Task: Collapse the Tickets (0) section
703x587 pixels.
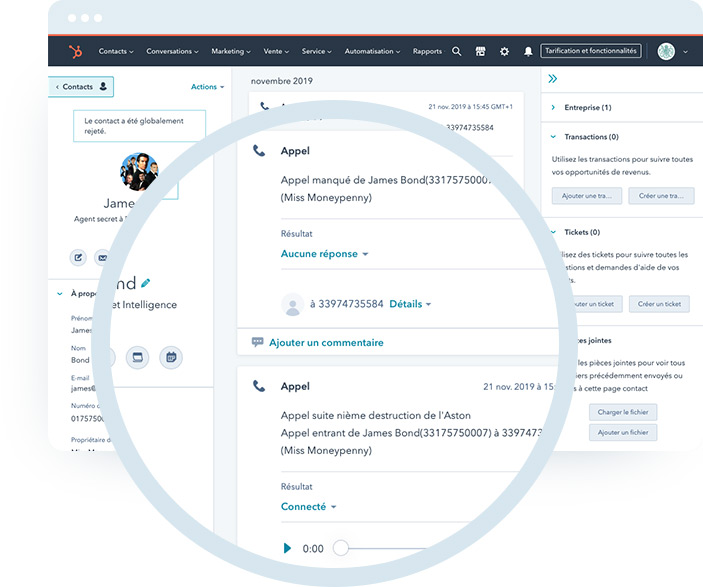Action: click(575, 232)
